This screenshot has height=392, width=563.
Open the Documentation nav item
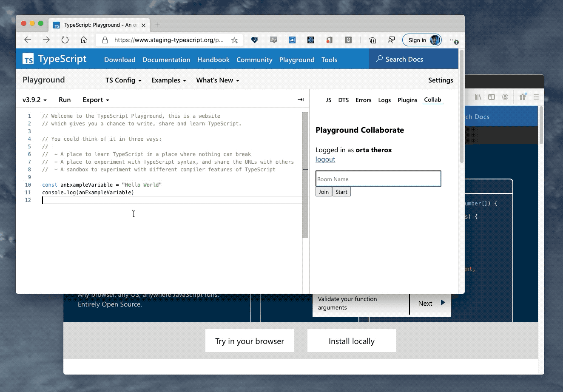pyautogui.click(x=166, y=60)
